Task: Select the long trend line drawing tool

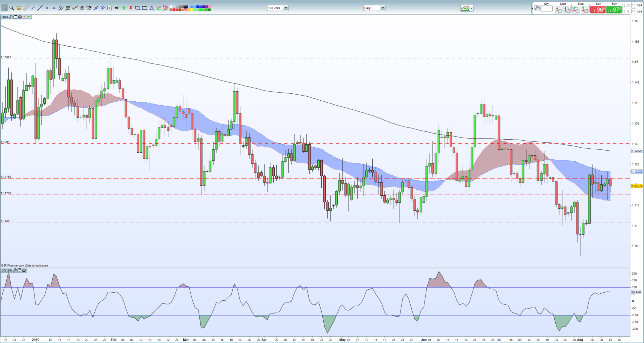Action: [40, 8]
